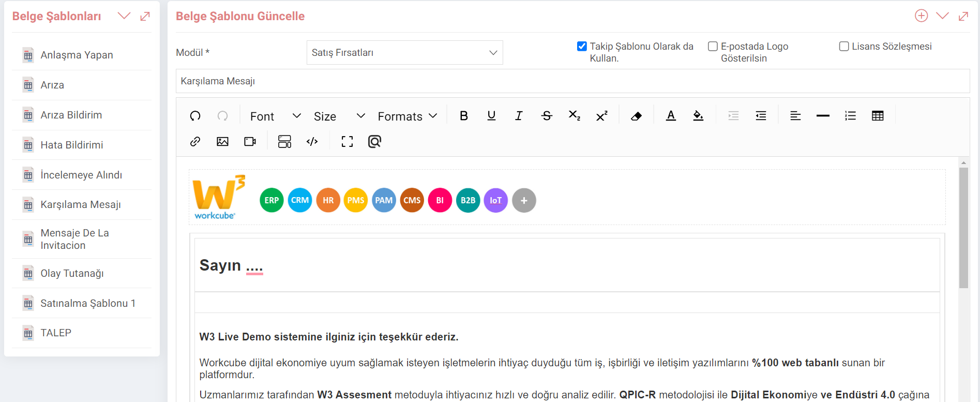Click the redo icon in editor toolbar
980x402 pixels.
(x=222, y=116)
